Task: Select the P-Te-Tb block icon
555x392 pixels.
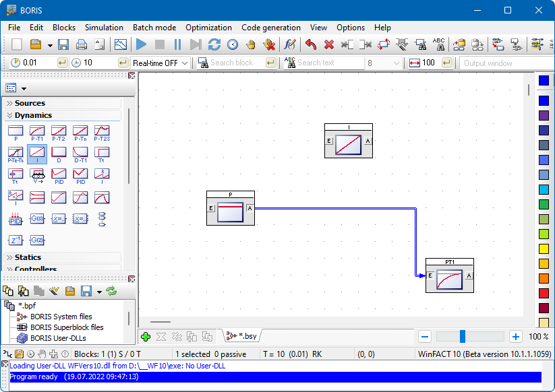Action: pyautogui.click(x=16, y=154)
